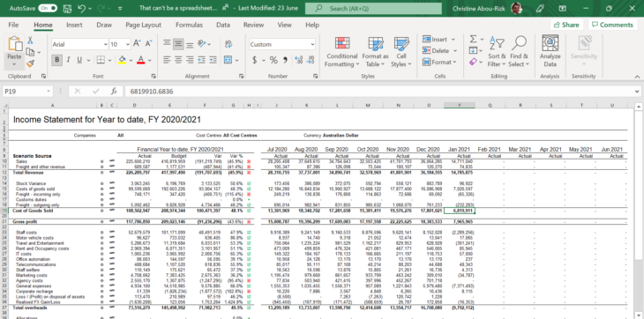Decrease decimal places
644x319 pixels.
(x=311, y=60)
